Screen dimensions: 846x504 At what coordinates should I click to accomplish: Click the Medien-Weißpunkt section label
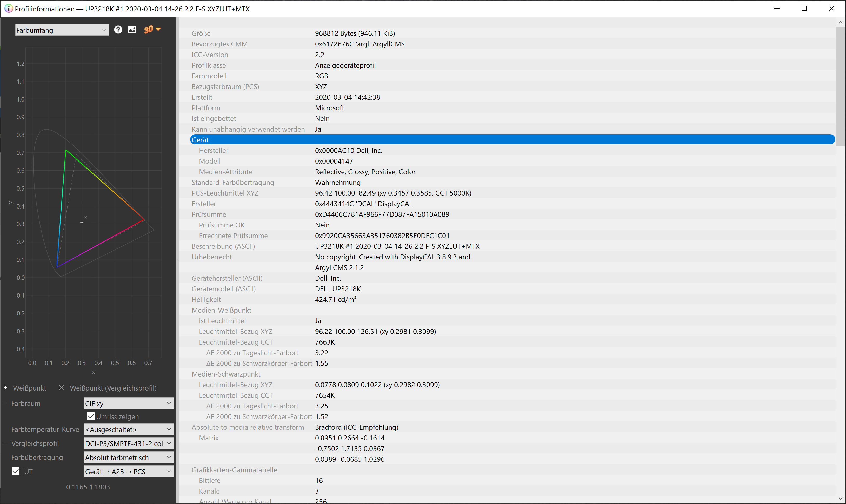pos(222,310)
